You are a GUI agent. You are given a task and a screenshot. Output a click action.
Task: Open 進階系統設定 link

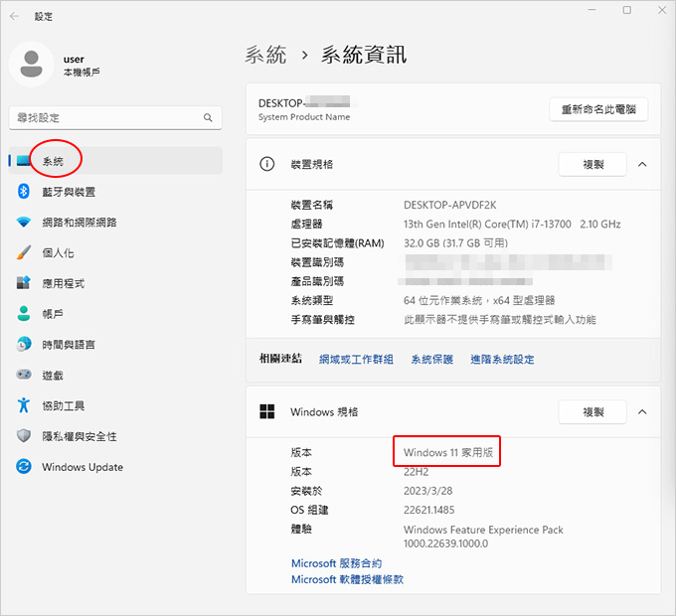(x=502, y=360)
